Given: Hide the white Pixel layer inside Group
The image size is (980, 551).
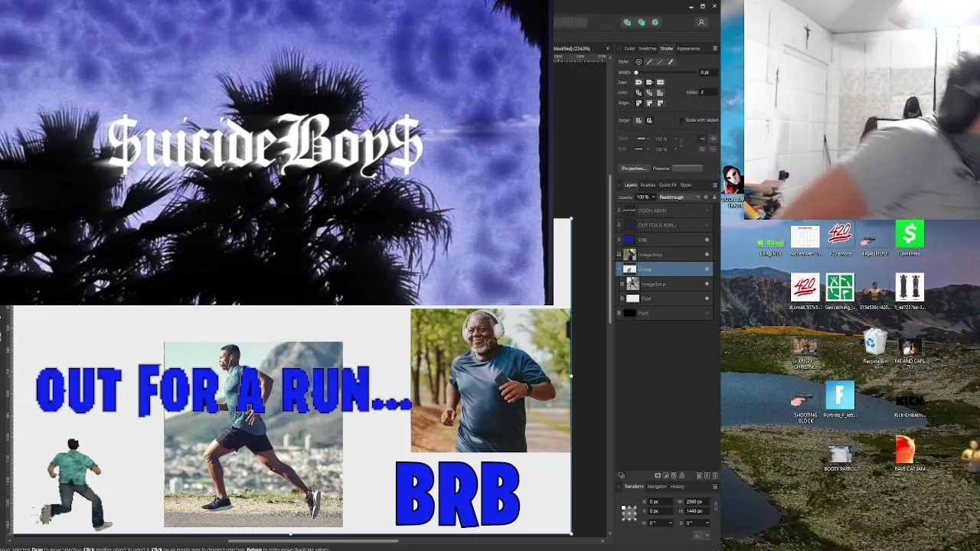Looking at the screenshot, I should 707,298.
